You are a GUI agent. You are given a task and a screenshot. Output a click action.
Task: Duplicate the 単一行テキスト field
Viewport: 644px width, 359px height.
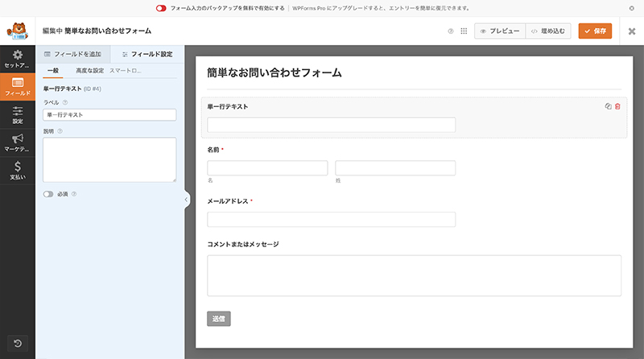tap(609, 106)
